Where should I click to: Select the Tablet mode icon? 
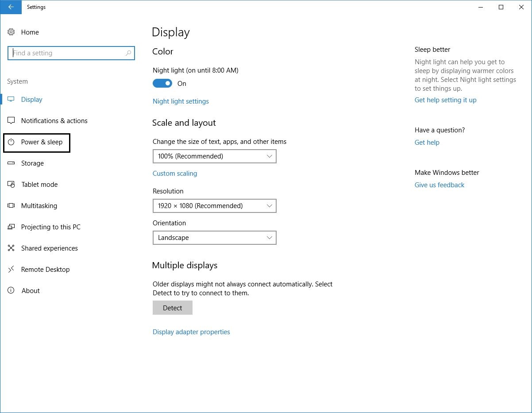point(11,185)
